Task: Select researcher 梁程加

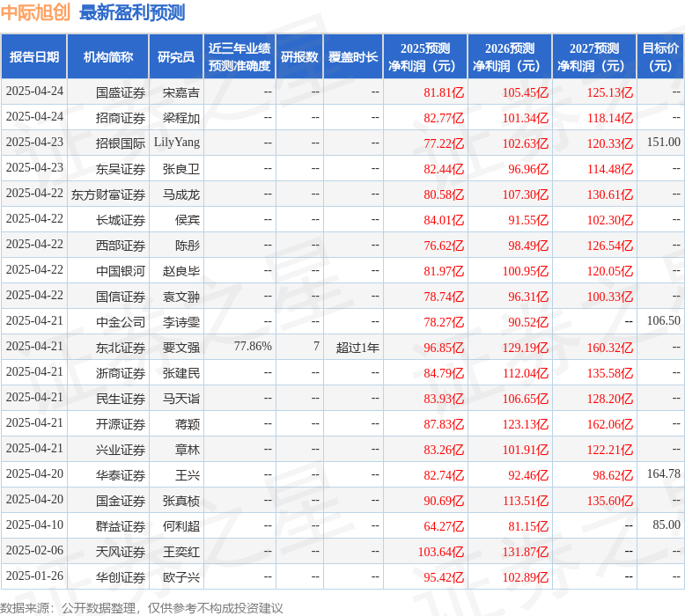Action: tap(181, 118)
